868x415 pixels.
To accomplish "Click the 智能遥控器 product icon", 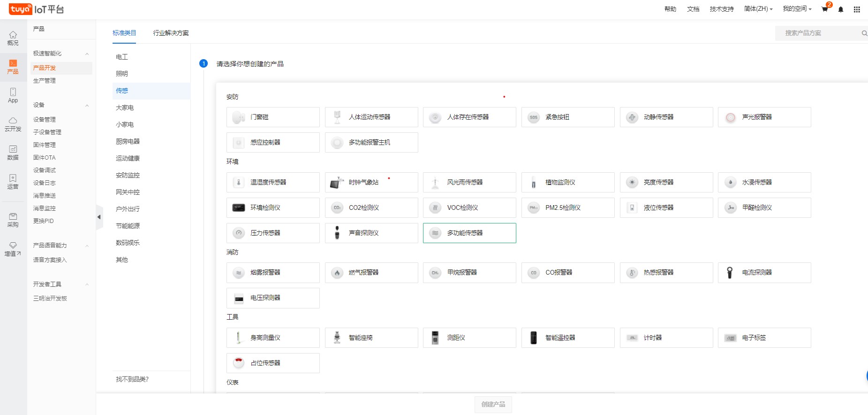I will tap(534, 338).
